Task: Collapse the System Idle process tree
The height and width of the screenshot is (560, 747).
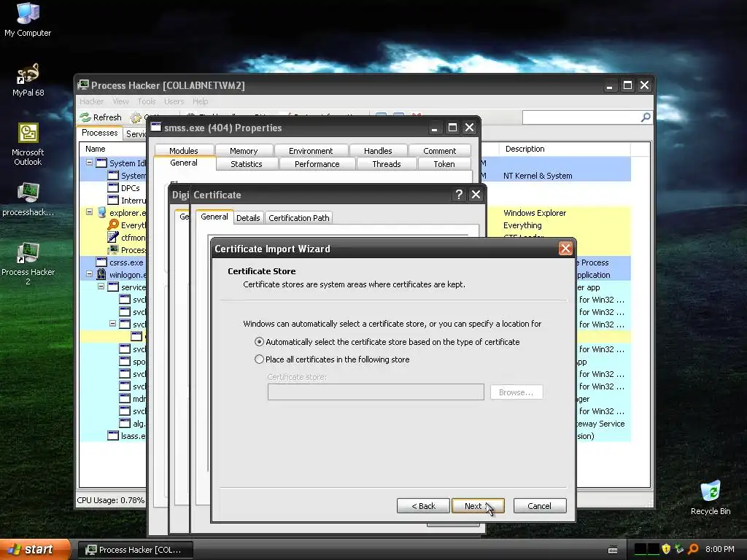Action: 89,163
